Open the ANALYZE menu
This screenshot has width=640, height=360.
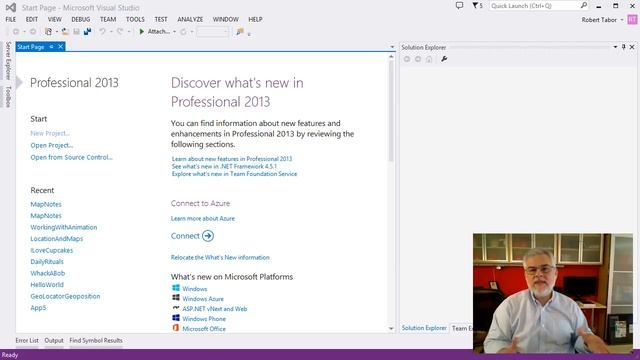pyautogui.click(x=190, y=19)
